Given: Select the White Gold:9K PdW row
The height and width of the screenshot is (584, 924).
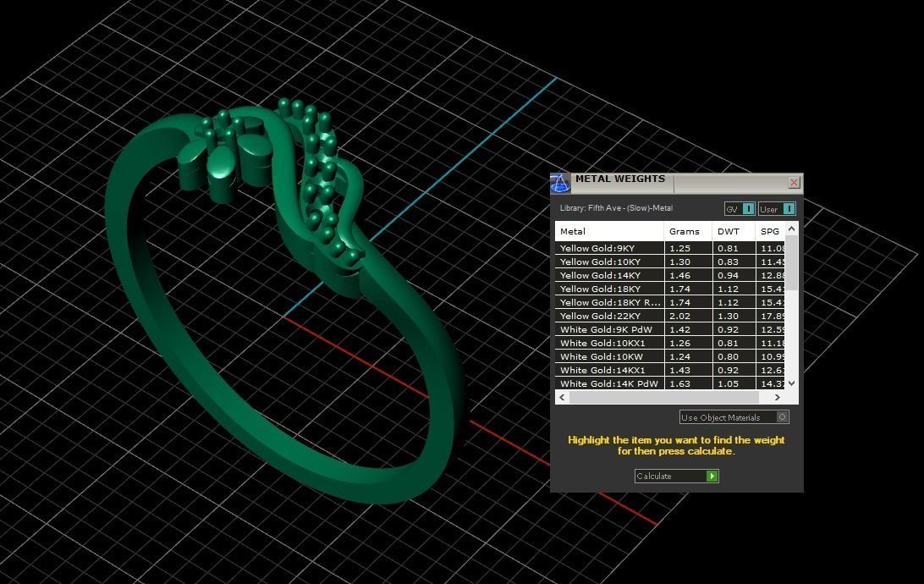Looking at the screenshot, I should (669, 329).
